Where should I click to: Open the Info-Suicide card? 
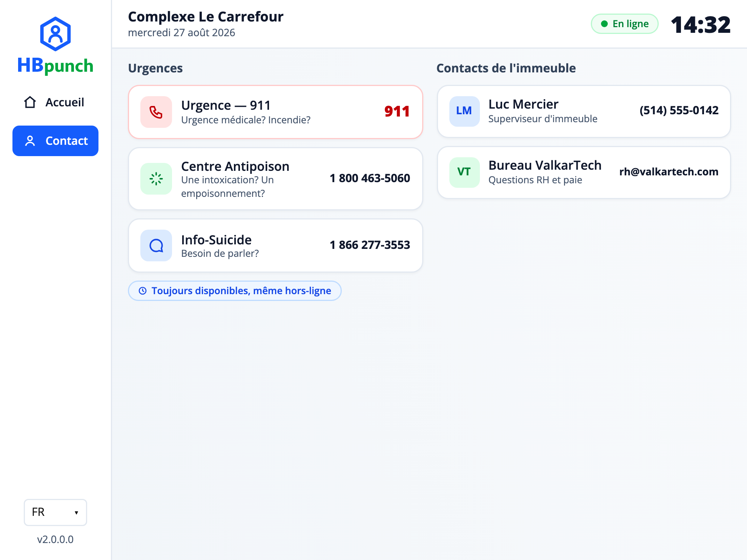[275, 245]
